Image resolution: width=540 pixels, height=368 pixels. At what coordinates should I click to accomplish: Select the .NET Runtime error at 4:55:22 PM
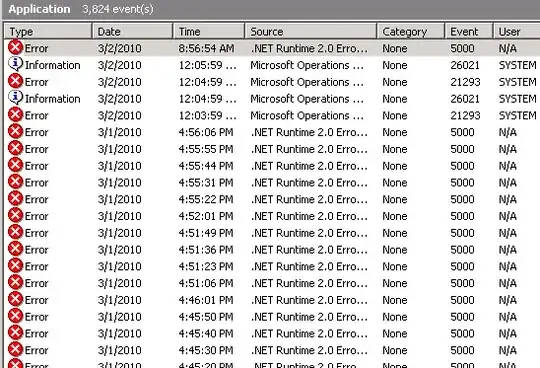pyautogui.click(x=272, y=199)
